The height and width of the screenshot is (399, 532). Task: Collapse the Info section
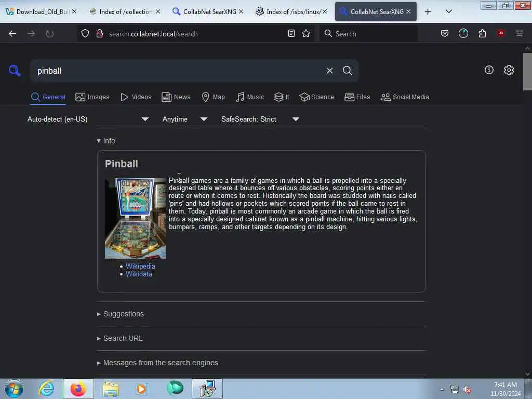106,141
